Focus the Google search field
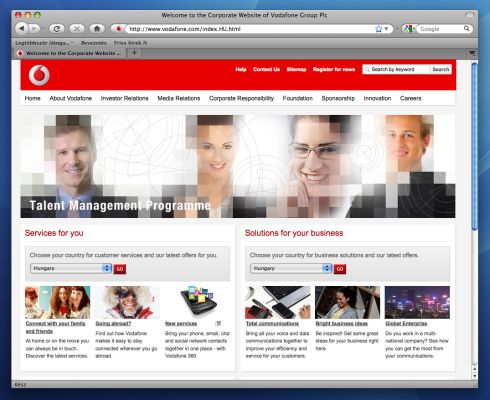Image resolution: width=490 pixels, height=400 pixels. tap(440, 29)
